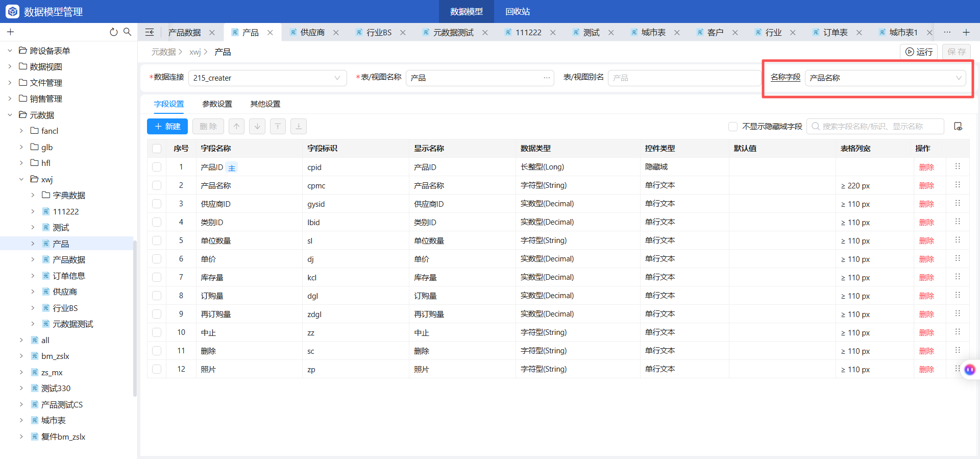Focus the field search box
Screen dimensions: 980x459
coord(875,127)
